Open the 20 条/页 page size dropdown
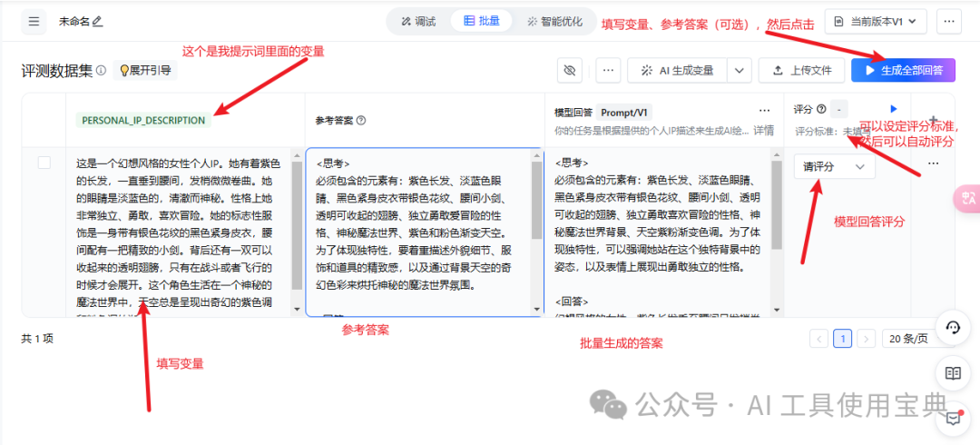Viewport: 980px width, 445px height. (x=914, y=339)
